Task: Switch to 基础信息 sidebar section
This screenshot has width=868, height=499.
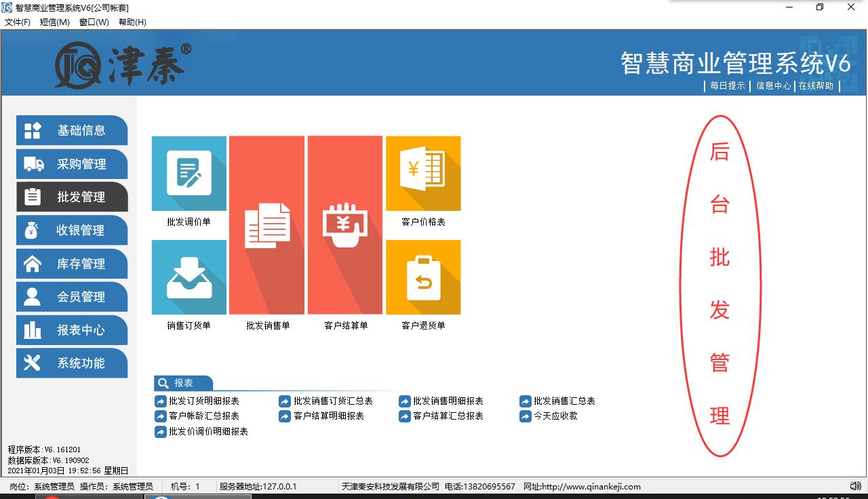Action: (x=72, y=130)
